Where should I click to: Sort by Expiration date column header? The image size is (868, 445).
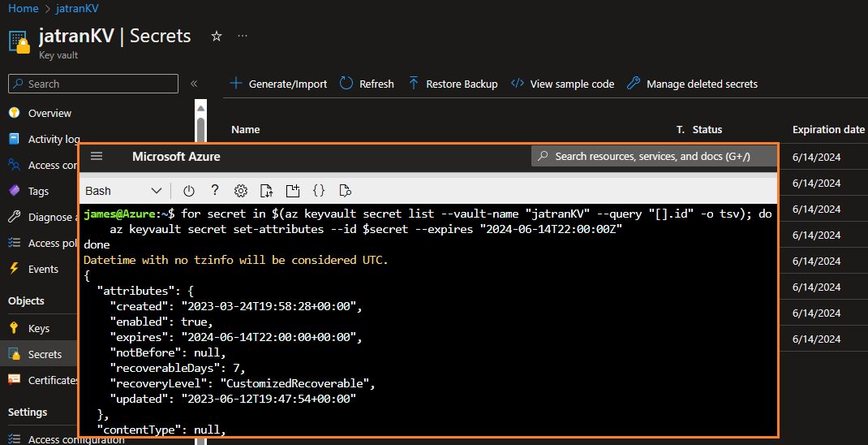click(828, 130)
